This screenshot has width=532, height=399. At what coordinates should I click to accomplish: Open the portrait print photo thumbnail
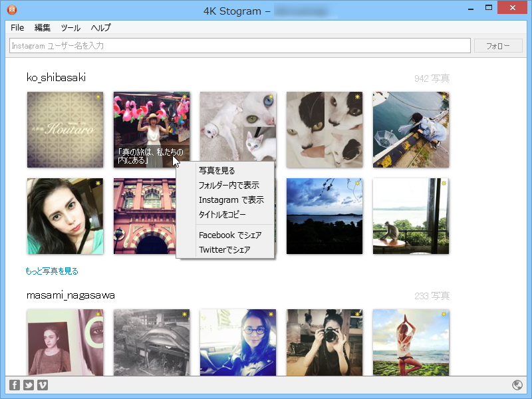(x=65, y=342)
